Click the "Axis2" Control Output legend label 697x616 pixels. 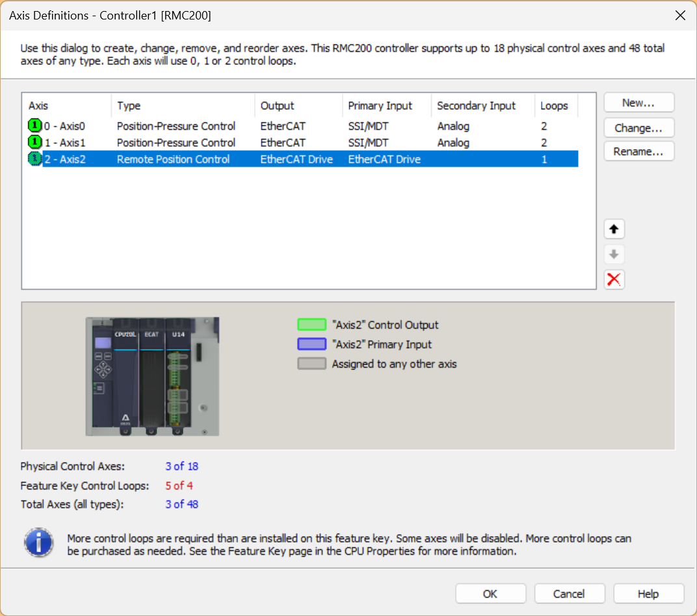click(385, 325)
